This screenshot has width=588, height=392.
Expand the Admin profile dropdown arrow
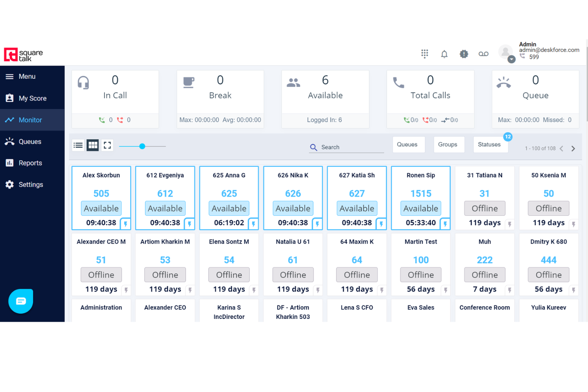point(511,59)
